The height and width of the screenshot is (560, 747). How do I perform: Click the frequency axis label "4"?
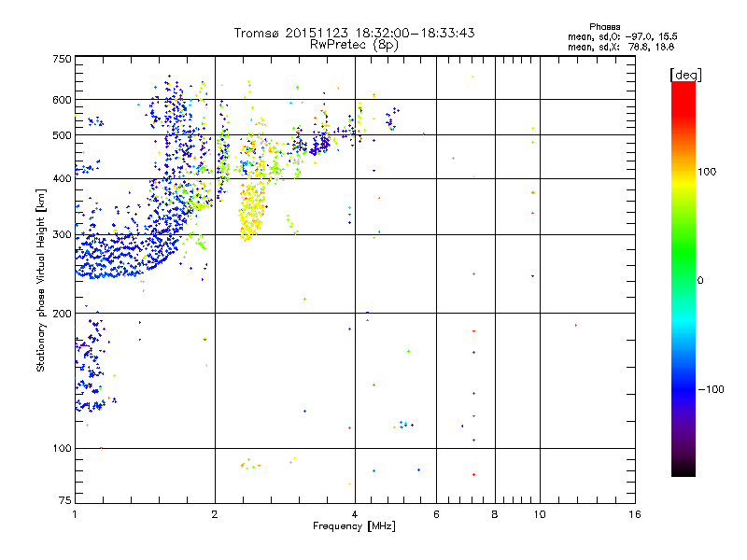pyautogui.click(x=355, y=514)
